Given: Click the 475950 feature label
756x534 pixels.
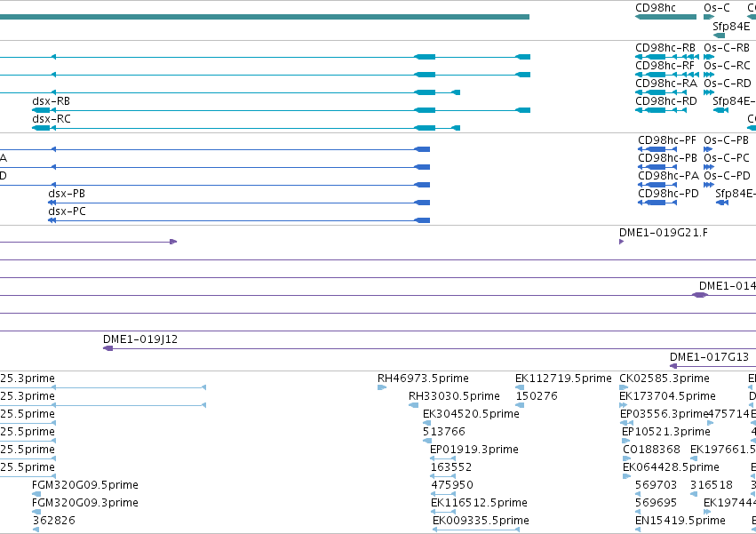Looking at the screenshot, I should click(x=452, y=485).
